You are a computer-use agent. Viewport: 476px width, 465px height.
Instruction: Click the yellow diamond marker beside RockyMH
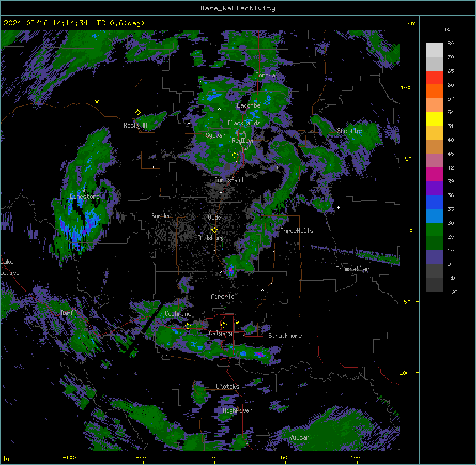[x=137, y=113]
